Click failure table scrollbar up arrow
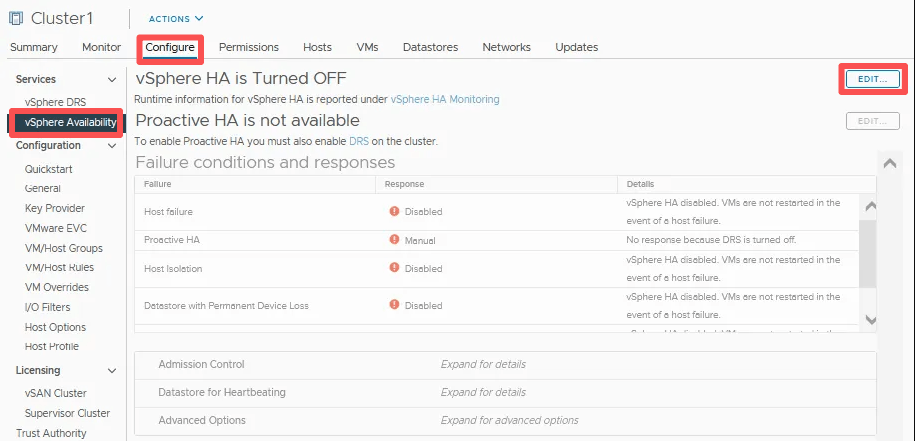Image resolution: width=915 pixels, height=441 pixels. tap(870, 206)
